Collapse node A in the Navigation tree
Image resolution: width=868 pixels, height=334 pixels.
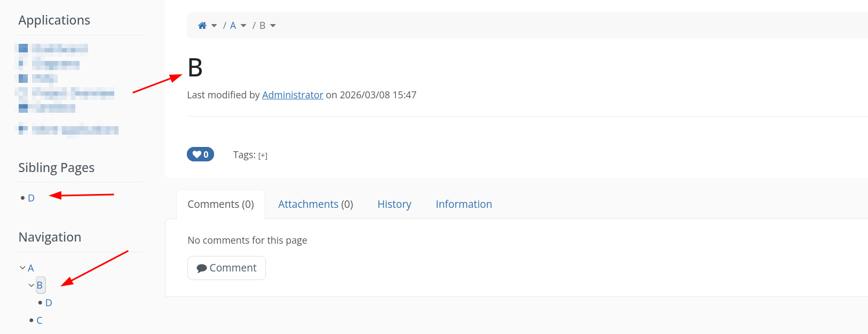(x=22, y=268)
